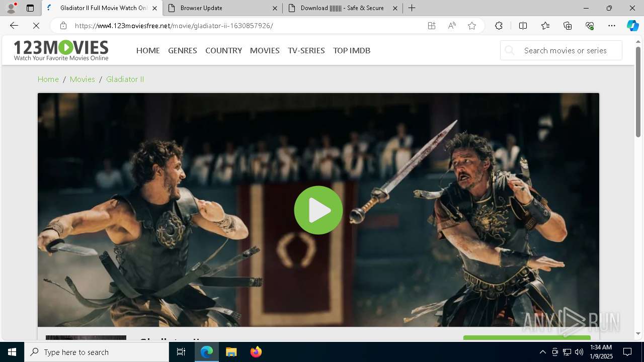644x362 pixels.
Task: Click the magnifier search icon on site
Action: 510,50
